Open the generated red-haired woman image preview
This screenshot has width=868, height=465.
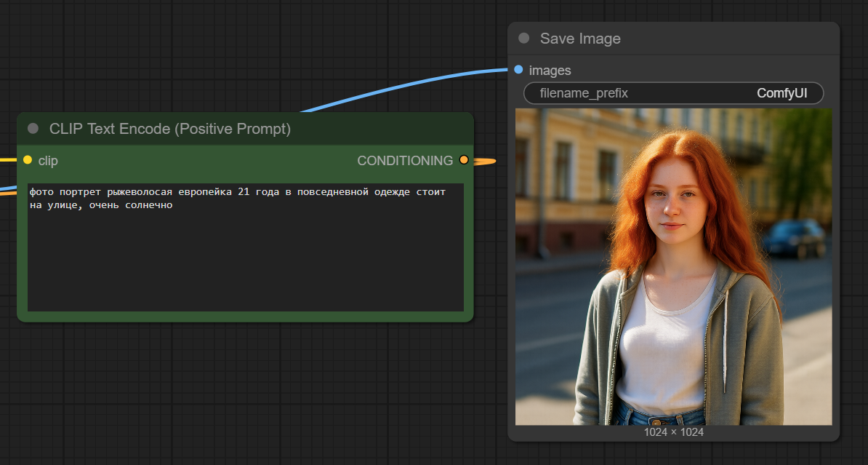(x=673, y=266)
